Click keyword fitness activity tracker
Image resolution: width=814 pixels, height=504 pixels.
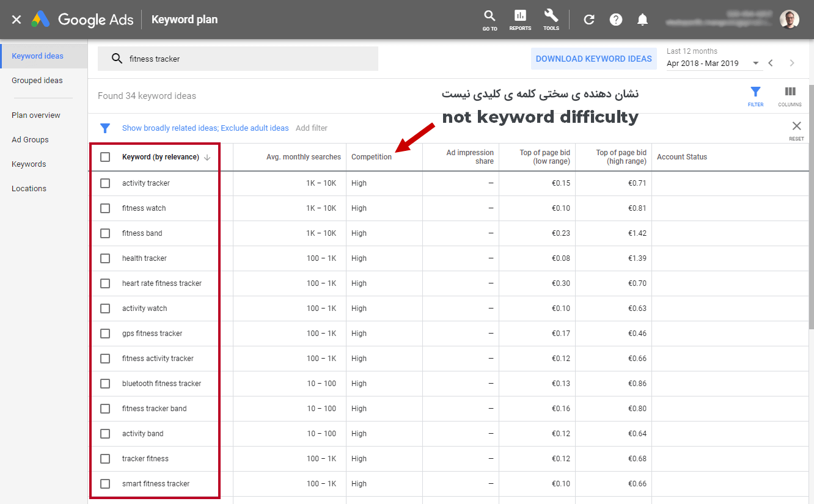[x=158, y=359]
